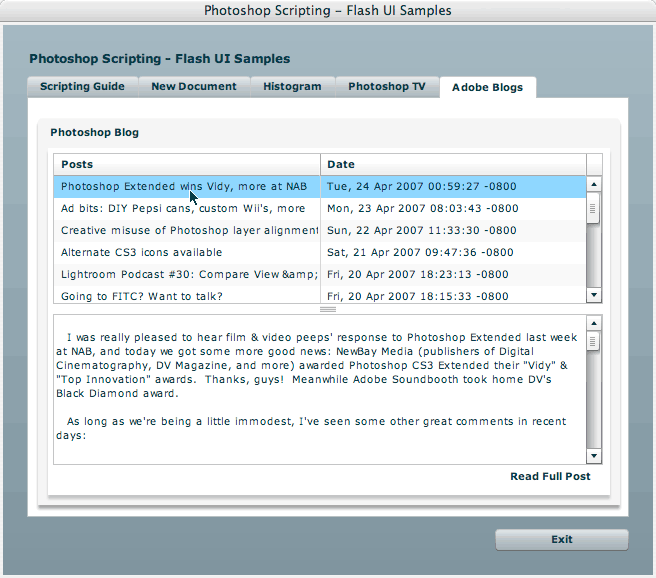The width and height of the screenshot is (656, 578).
Task: Select the Histogram tab
Action: point(292,87)
